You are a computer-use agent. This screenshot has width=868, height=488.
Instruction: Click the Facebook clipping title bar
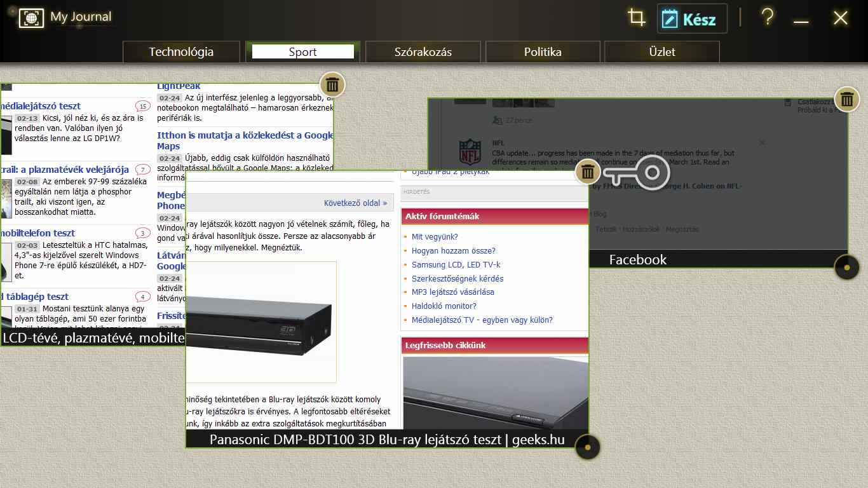click(638, 259)
